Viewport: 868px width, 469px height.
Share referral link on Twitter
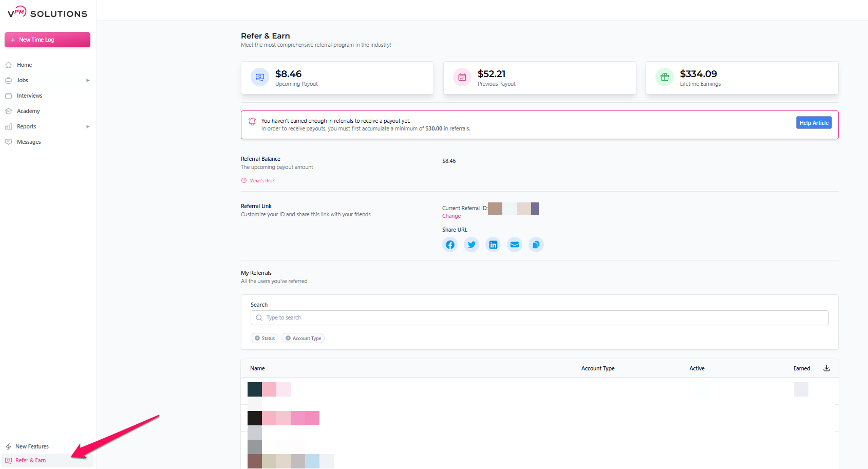point(471,245)
